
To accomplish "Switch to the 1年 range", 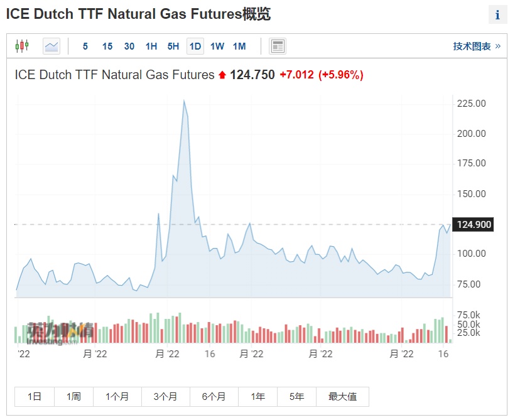I will pyautogui.click(x=257, y=397).
